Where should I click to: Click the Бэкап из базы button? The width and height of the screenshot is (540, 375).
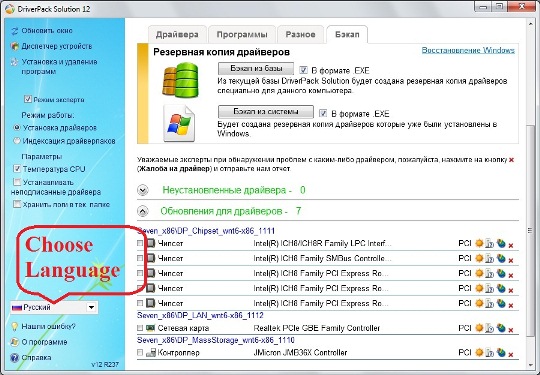point(256,68)
